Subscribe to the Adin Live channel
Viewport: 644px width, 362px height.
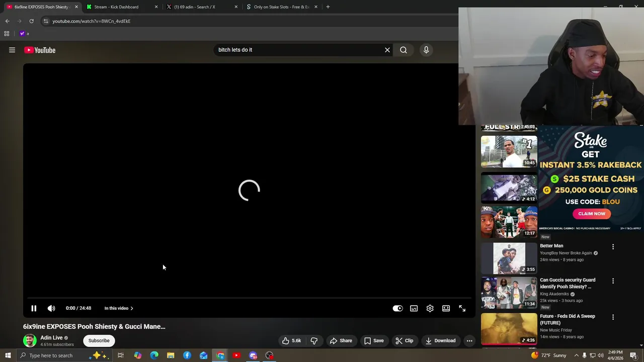pos(99,340)
